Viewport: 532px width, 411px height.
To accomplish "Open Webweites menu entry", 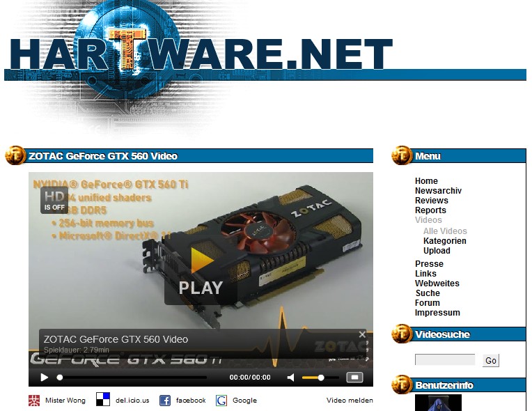I will point(437,284).
